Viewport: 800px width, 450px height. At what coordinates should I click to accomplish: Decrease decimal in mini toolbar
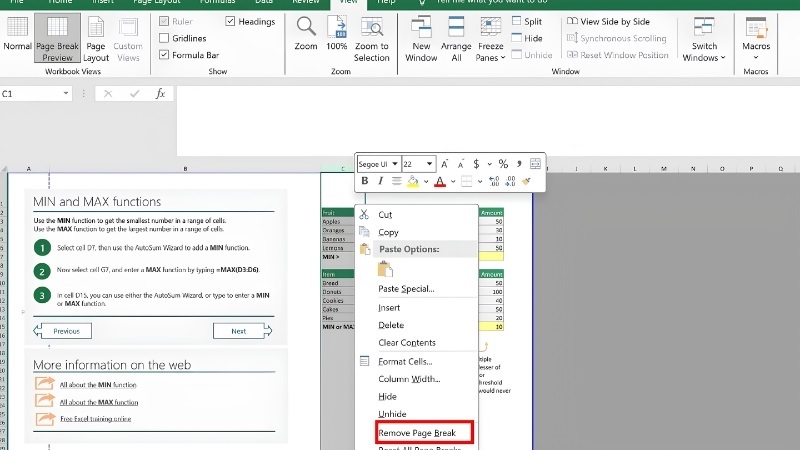point(510,181)
